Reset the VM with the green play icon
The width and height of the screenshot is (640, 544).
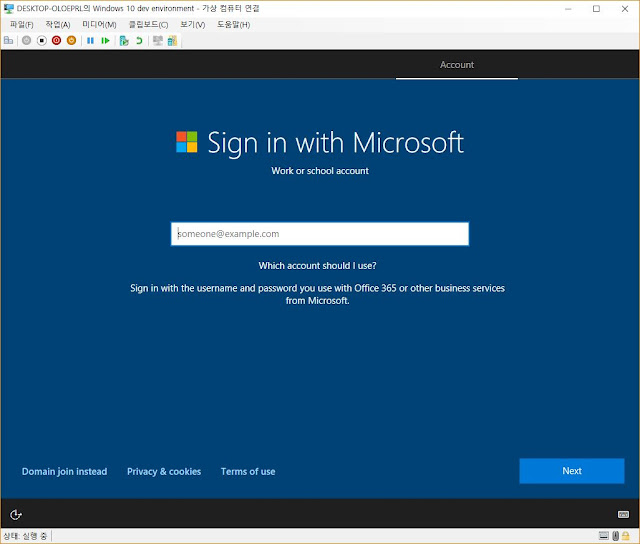(105, 40)
